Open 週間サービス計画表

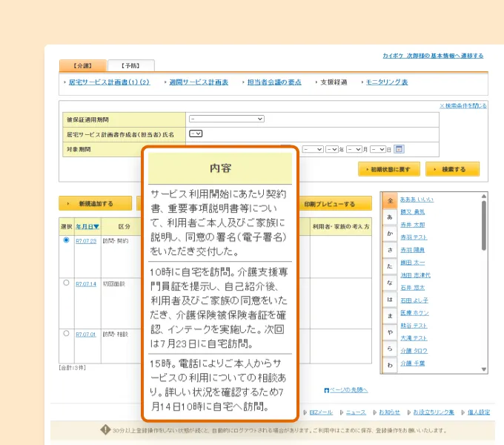click(x=199, y=82)
